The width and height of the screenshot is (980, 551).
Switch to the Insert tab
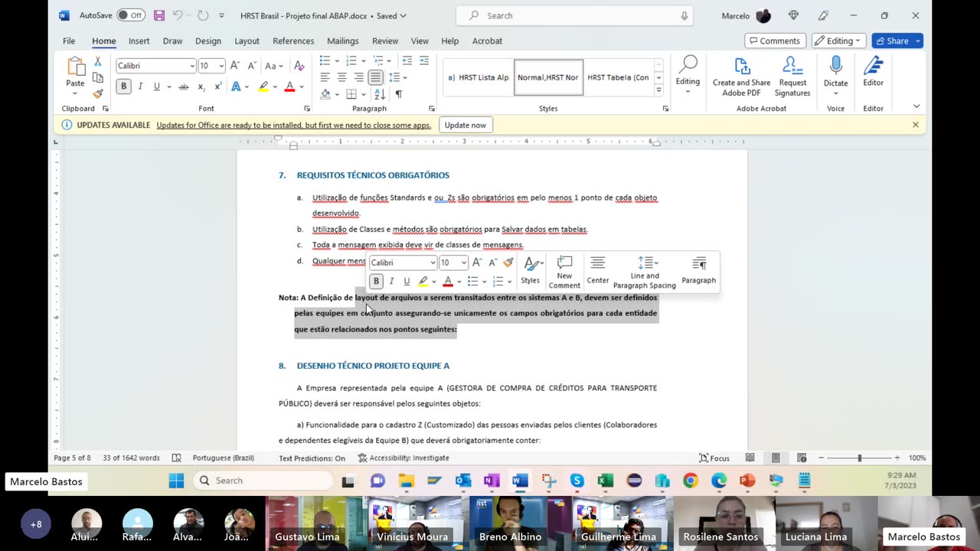[x=139, y=41]
